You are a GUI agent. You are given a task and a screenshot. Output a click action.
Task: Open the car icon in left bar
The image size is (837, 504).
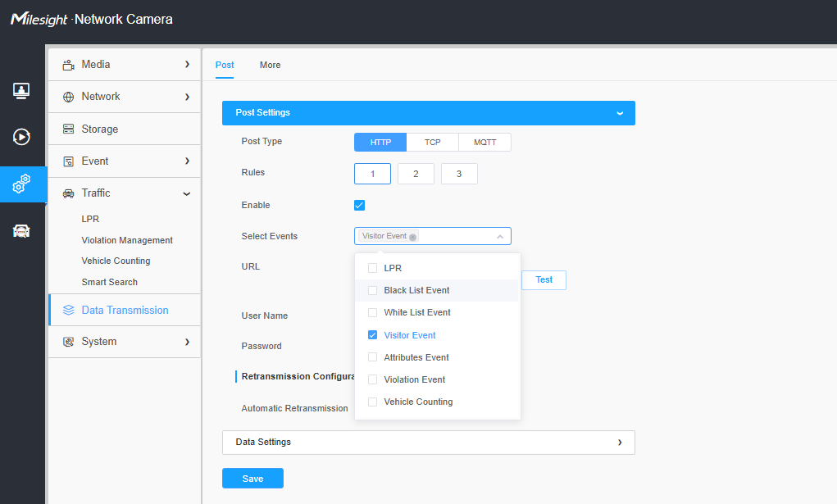tap(21, 231)
